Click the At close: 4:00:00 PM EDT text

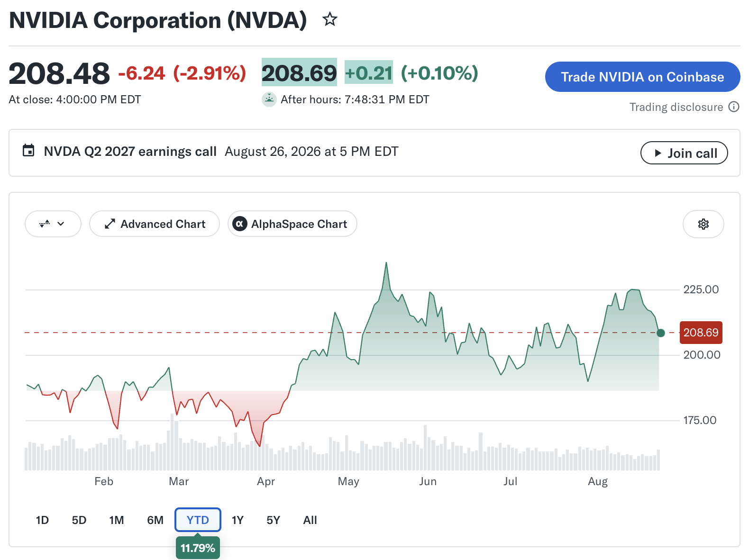click(75, 99)
